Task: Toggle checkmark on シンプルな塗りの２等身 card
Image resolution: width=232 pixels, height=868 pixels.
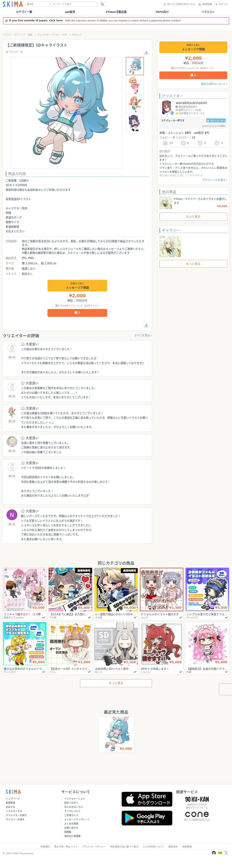Action: (226, 618)
